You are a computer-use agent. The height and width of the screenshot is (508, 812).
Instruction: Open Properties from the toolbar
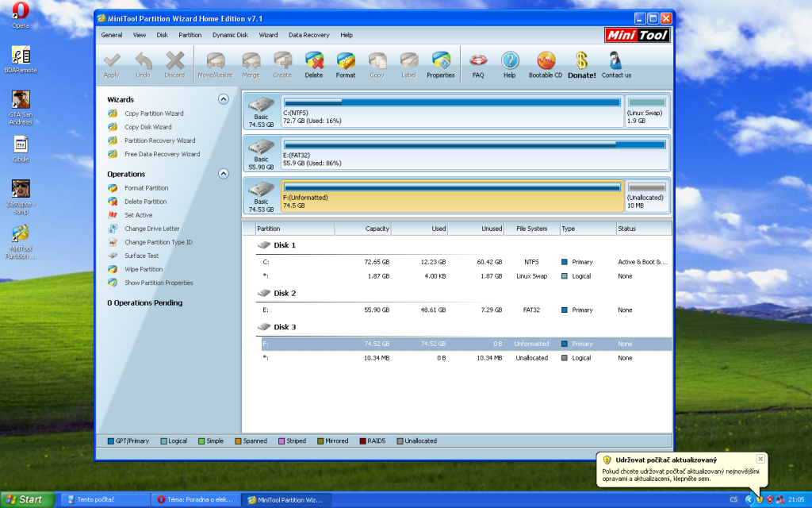click(441, 61)
